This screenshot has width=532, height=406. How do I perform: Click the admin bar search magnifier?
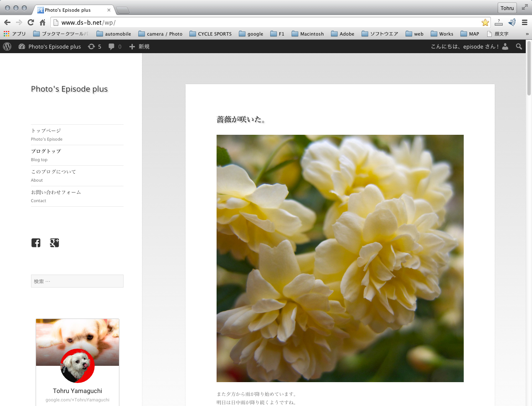coord(519,46)
